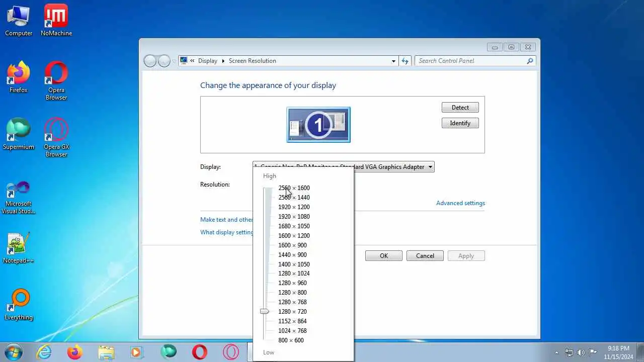This screenshot has width=644, height=362.
Task: Choose 1680 × 1050 resolution
Action: (x=294, y=226)
